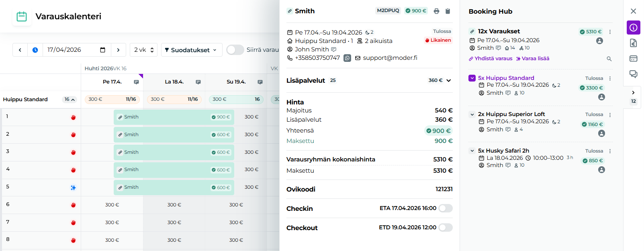Open the chat messages sidebar icon

tap(633, 74)
